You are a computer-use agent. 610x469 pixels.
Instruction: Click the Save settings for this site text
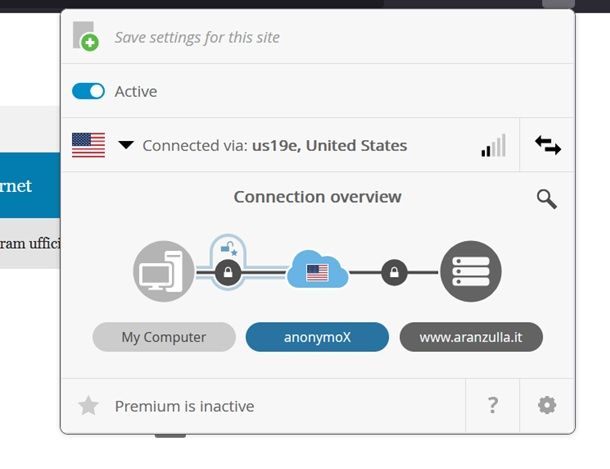click(197, 37)
